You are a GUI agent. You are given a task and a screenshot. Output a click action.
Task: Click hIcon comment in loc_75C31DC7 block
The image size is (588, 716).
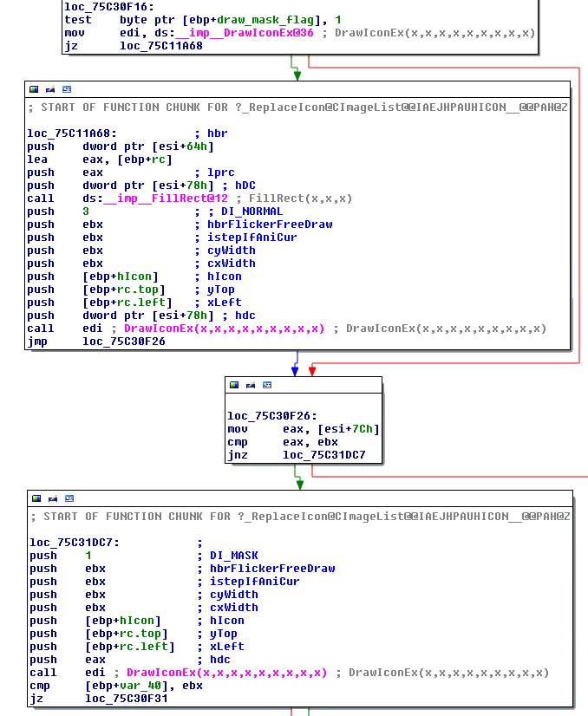[227, 621]
